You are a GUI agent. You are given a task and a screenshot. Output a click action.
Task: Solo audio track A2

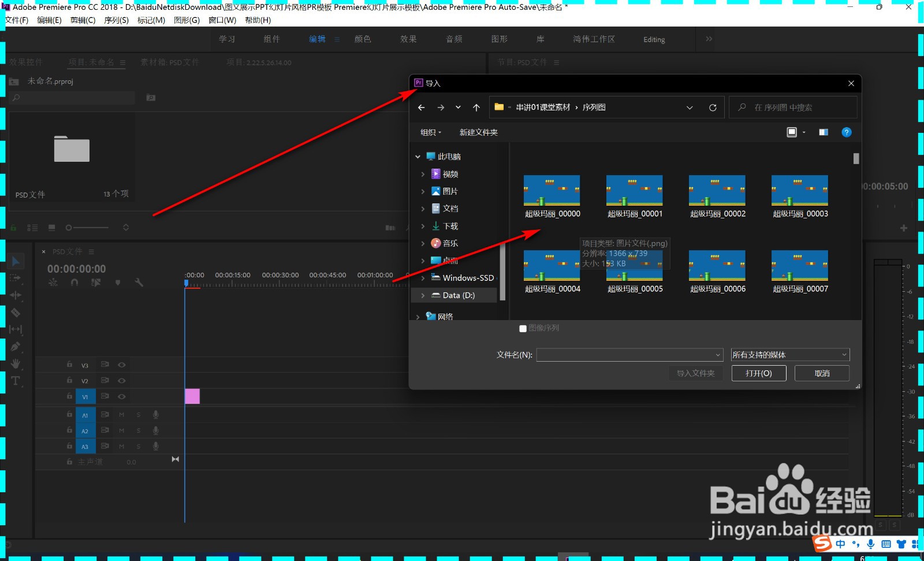[139, 430]
